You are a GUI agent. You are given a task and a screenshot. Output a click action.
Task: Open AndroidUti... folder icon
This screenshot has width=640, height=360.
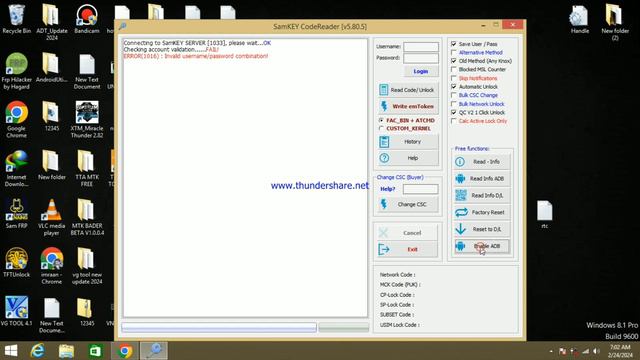pos(52,68)
